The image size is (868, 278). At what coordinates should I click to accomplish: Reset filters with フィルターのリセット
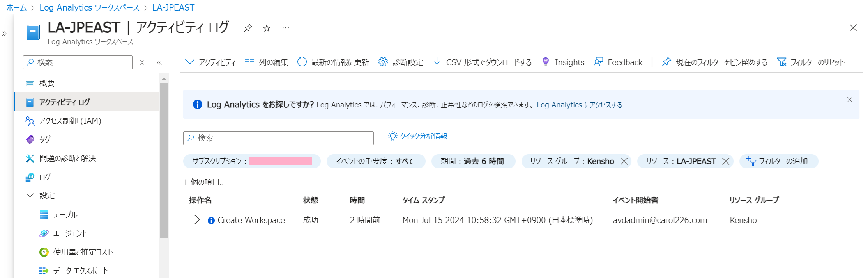point(811,62)
